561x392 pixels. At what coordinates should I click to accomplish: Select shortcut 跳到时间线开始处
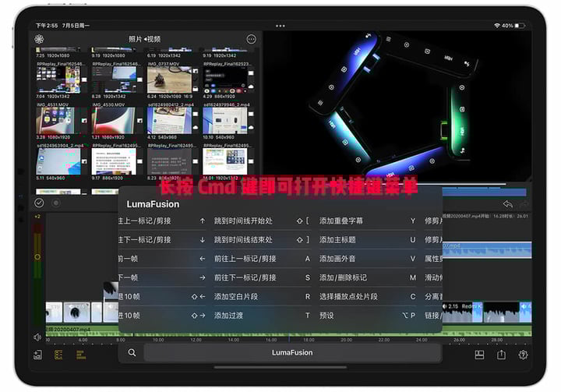262,221
